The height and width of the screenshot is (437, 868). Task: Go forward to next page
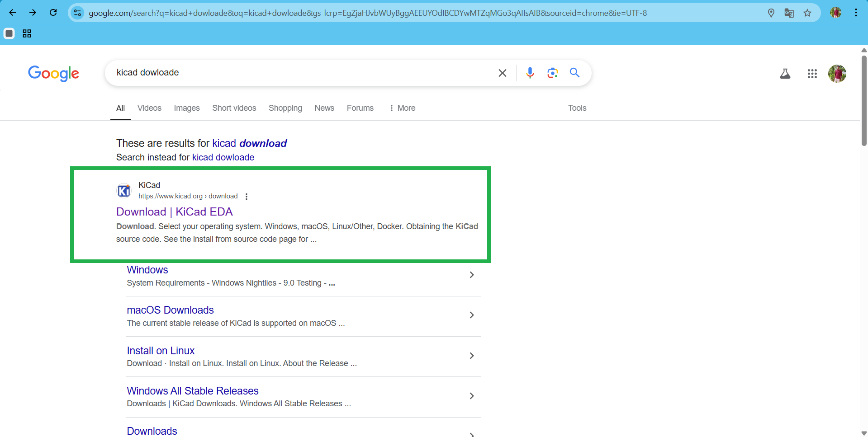point(33,13)
